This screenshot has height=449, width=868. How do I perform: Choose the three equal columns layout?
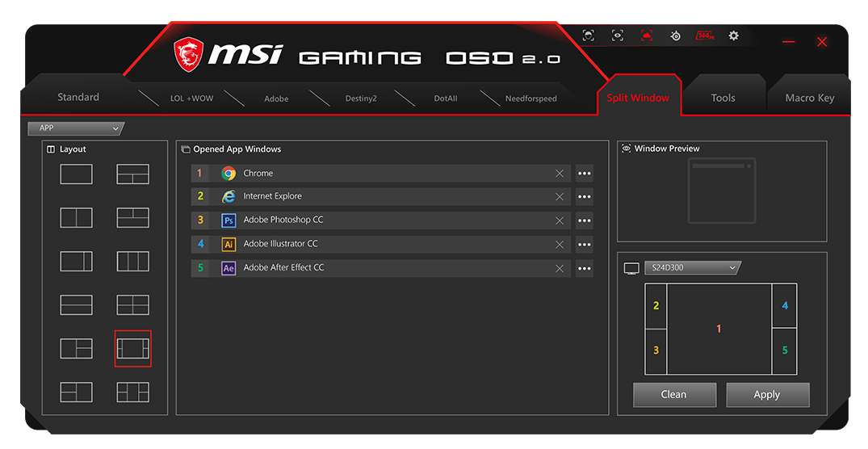tap(132, 261)
